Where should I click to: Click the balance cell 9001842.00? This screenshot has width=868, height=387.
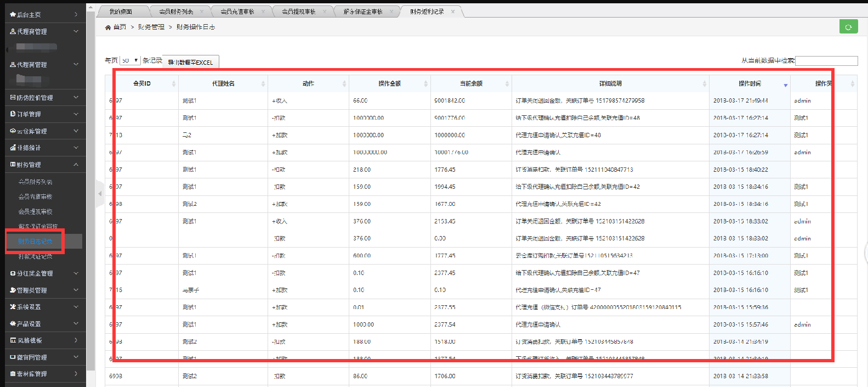[450, 101]
